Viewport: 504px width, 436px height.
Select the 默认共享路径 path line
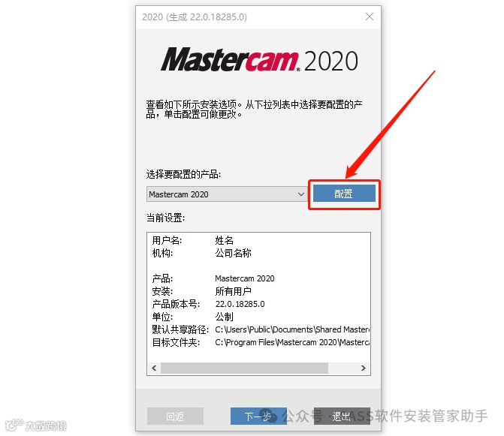coord(261,329)
